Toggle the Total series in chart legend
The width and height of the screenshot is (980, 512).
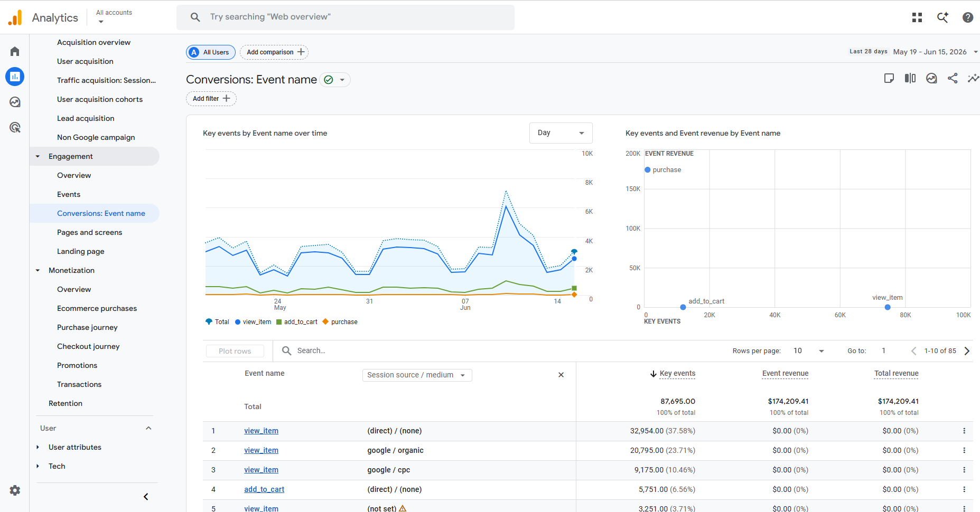tap(217, 322)
